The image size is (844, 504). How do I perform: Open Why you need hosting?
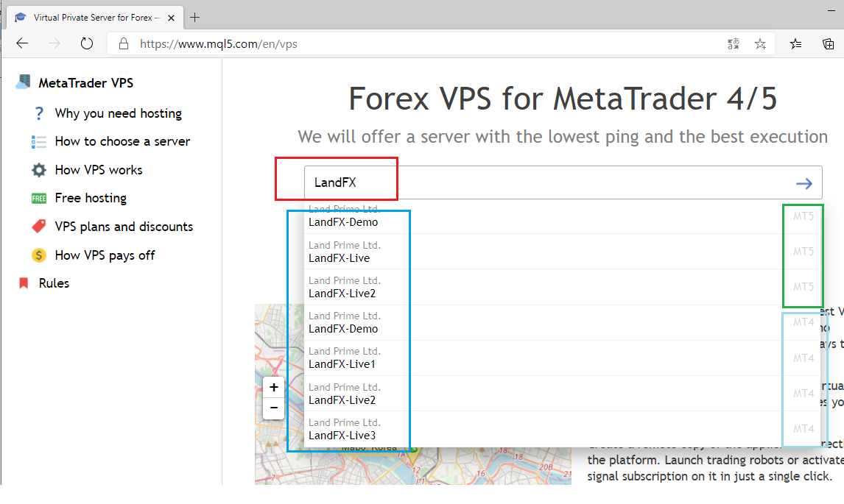pos(119,113)
